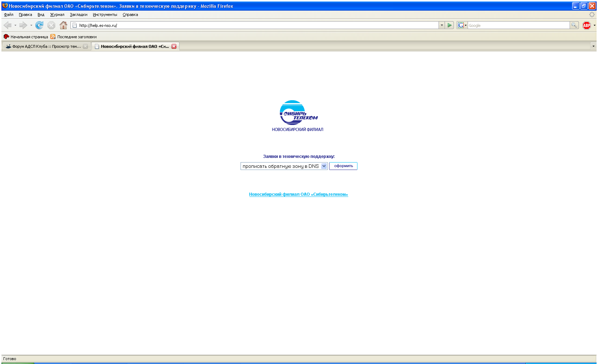Screen dimensions: 598x364
Task: Open the Закладки menu
Action: [78, 15]
